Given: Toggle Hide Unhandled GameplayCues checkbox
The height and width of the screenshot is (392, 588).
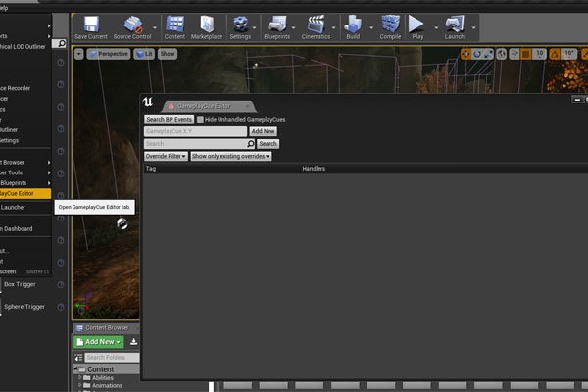Looking at the screenshot, I should pyautogui.click(x=200, y=120).
